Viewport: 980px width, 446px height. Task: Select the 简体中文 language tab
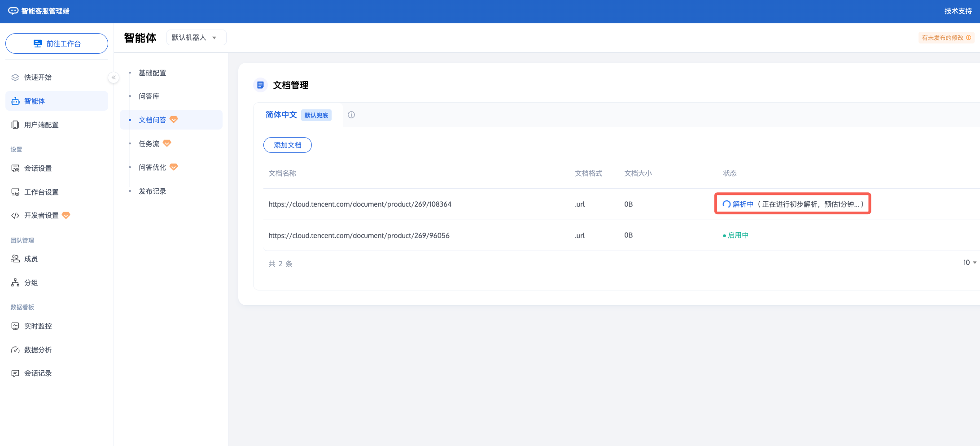tap(281, 115)
